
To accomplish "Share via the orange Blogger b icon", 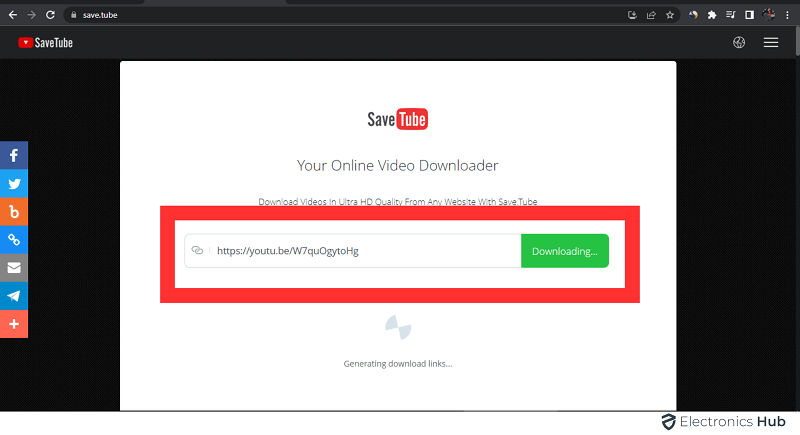I will point(14,212).
